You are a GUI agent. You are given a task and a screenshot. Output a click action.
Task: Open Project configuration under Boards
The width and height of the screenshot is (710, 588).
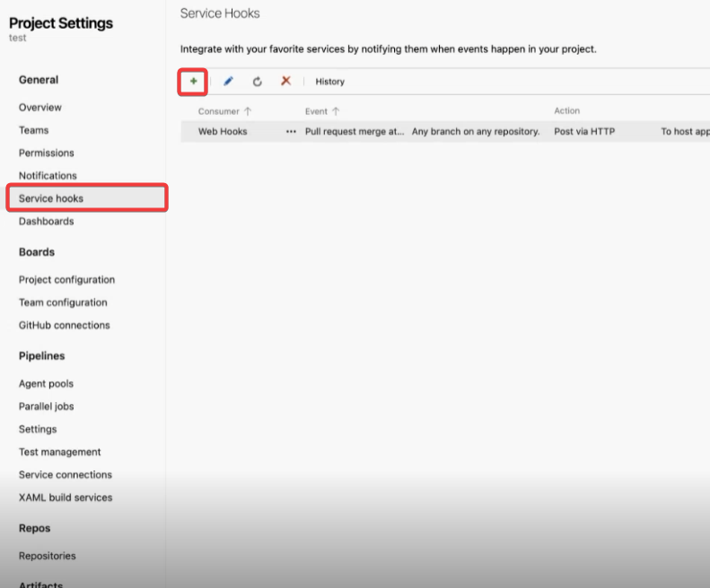(x=66, y=280)
